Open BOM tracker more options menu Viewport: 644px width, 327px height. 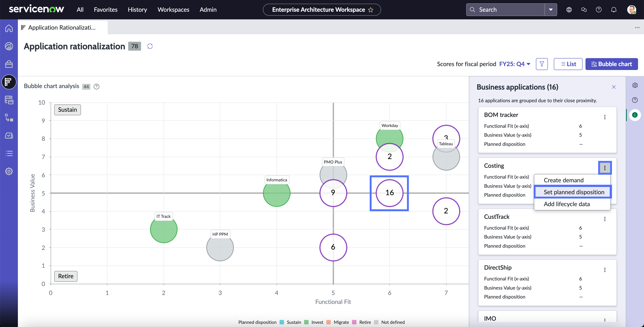[x=605, y=117]
